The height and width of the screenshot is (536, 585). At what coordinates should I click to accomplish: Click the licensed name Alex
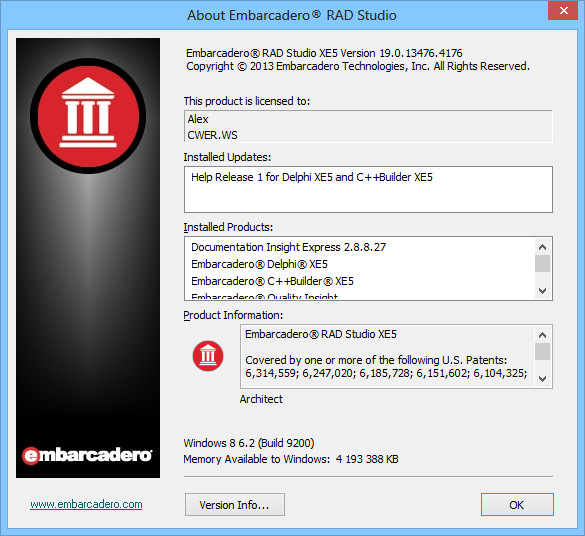click(198, 119)
